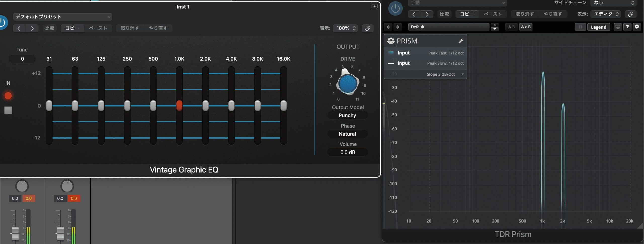Open the デフォルトプリセット preset dropdown

tap(62, 17)
